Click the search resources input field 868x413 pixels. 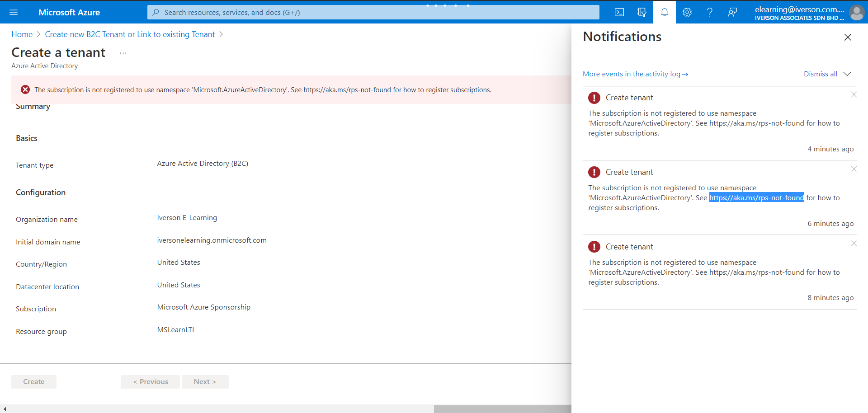(373, 12)
